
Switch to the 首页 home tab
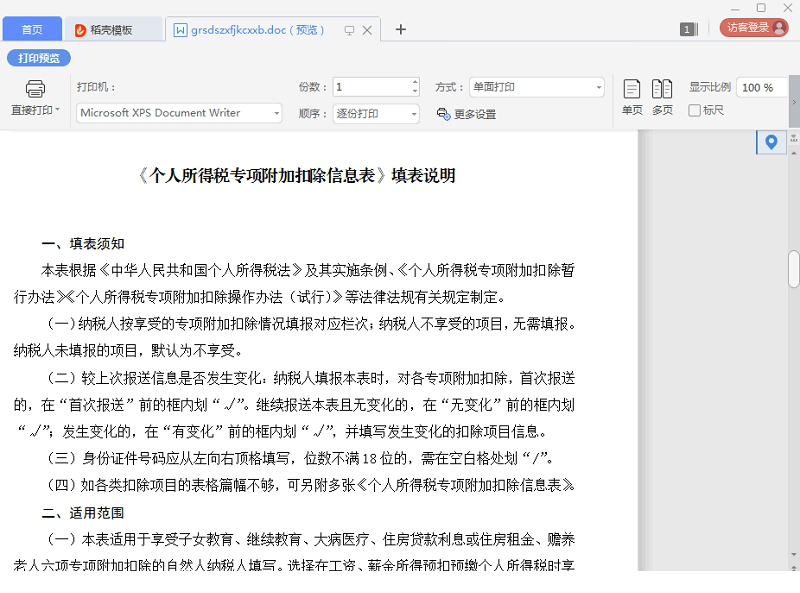click(32, 29)
